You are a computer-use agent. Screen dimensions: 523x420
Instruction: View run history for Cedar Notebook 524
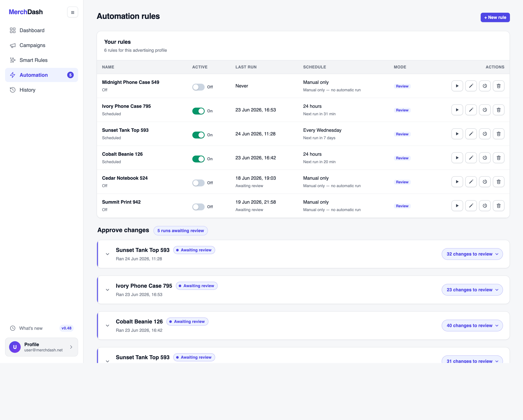pos(485,182)
